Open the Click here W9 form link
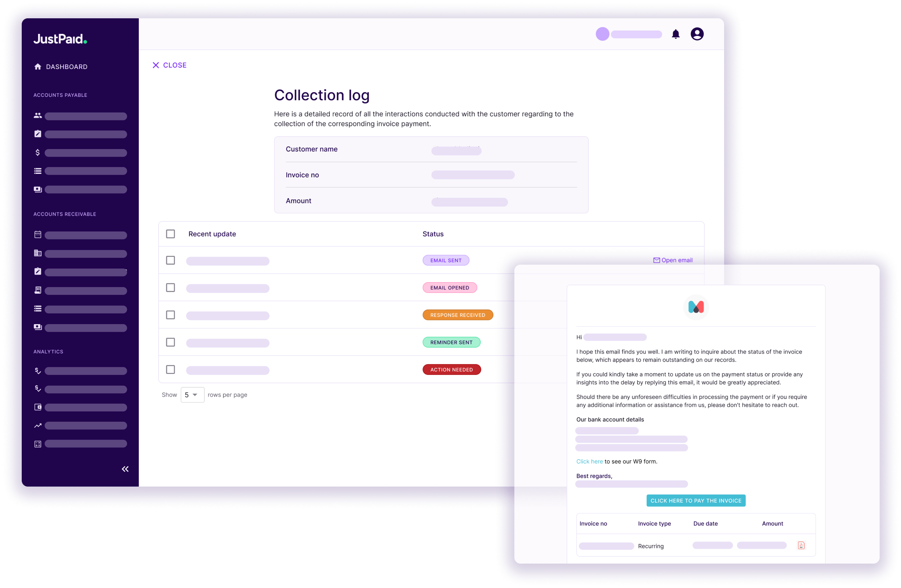Screen dimensions: 901x588 (x=589, y=461)
